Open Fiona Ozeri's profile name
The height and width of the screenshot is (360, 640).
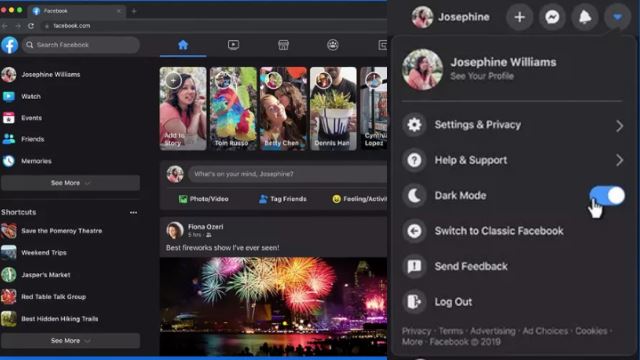point(205,227)
